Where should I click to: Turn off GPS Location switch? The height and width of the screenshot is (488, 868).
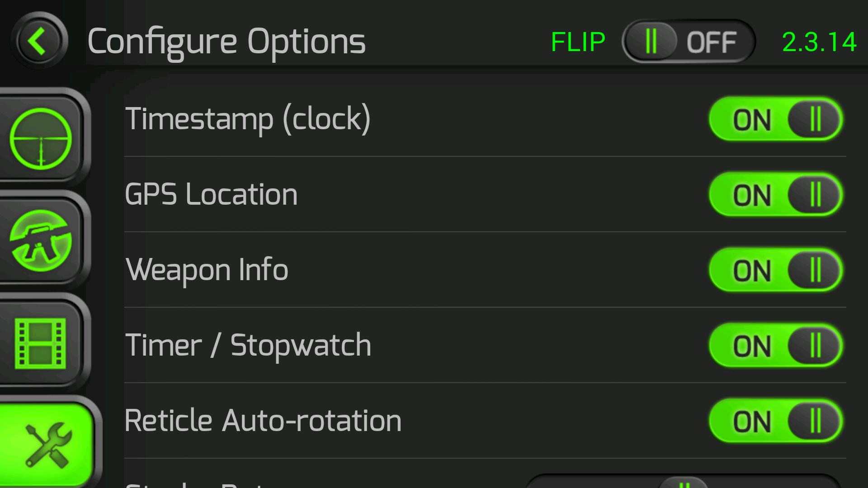point(775,195)
